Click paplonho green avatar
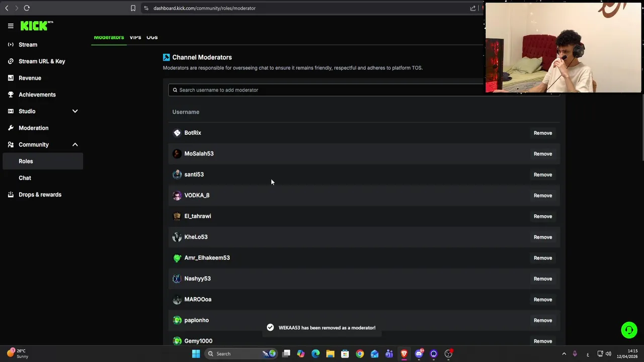The image size is (644, 362). tap(177, 320)
